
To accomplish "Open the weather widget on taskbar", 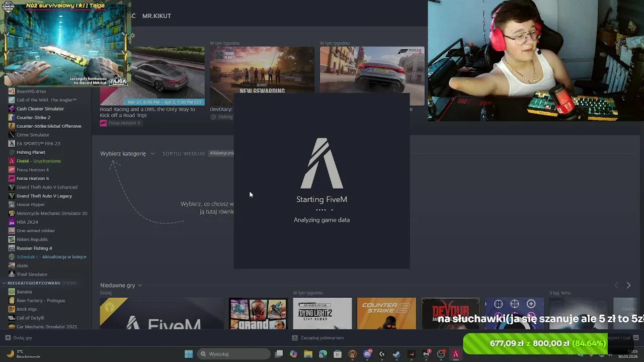I will (23, 354).
